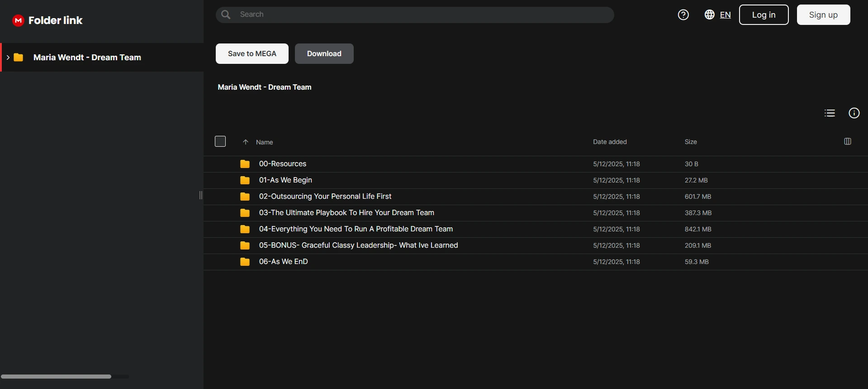Click folder icon of 03-The Ultimate Playbook row
This screenshot has width=868, height=389.
(x=245, y=213)
